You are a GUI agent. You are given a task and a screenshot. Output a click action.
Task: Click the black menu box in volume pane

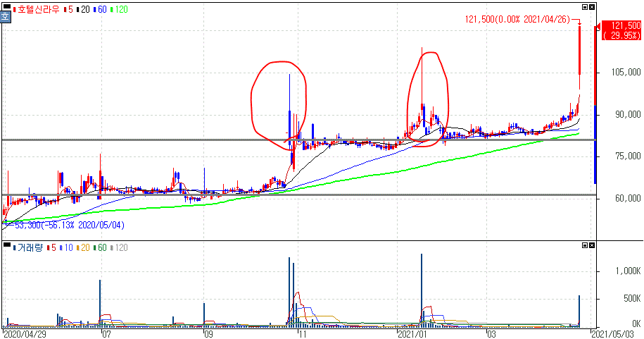pos(7,245)
